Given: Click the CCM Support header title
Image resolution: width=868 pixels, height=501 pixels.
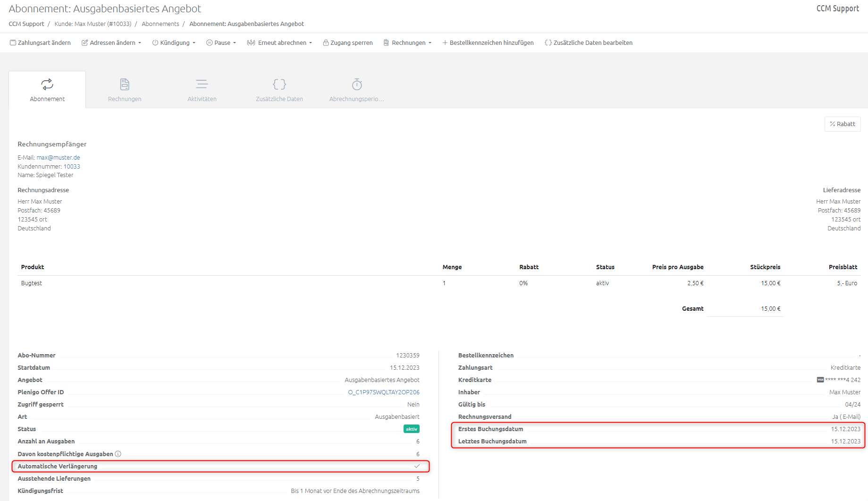Looking at the screenshot, I should (x=838, y=8).
